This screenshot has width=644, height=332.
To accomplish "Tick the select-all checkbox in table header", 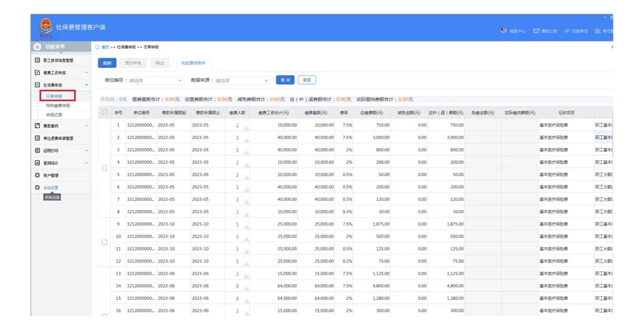I will point(104,112).
